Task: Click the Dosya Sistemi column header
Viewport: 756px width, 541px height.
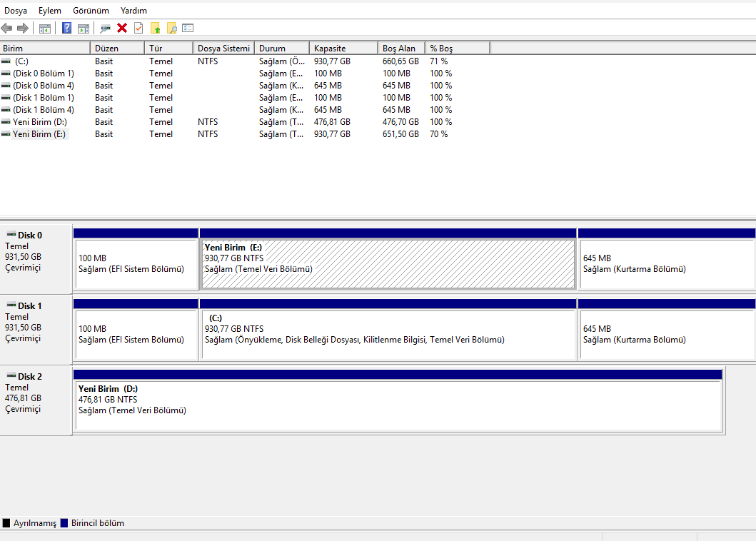Action: [x=223, y=49]
